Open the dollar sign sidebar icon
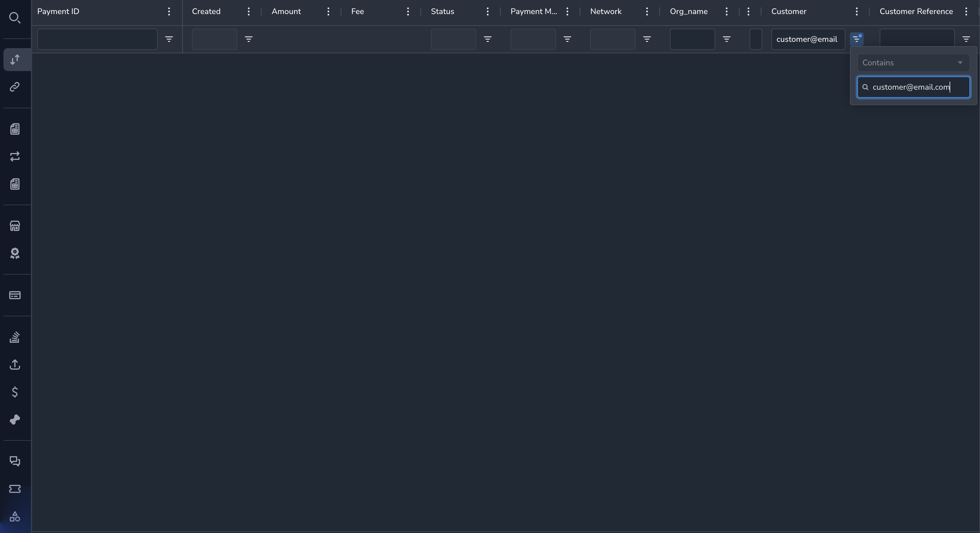Screen dimensions: 980x533 click(15, 392)
